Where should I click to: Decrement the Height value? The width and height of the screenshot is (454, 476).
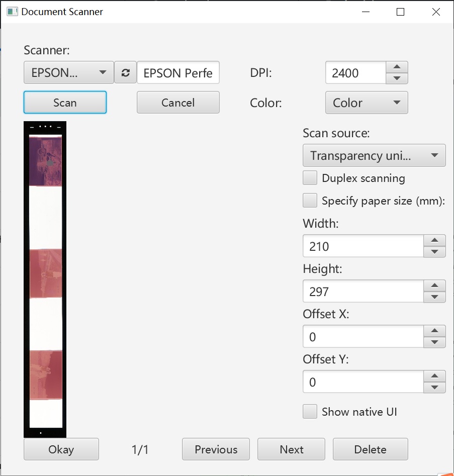click(434, 297)
